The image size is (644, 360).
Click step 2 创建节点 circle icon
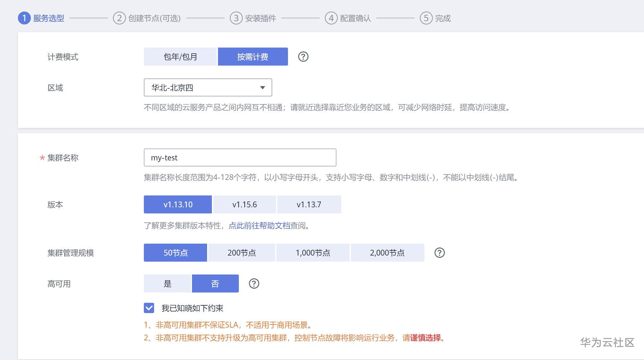click(x=119, y=18)
